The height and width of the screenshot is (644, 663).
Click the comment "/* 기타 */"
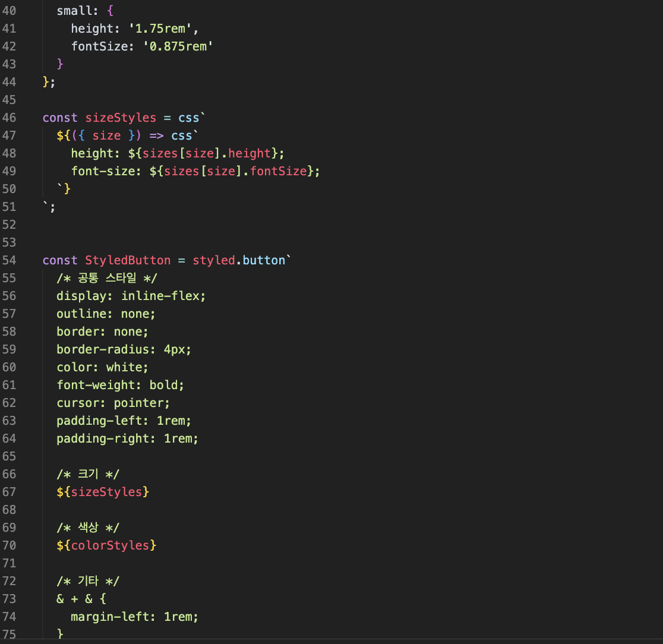coord(88,581)
